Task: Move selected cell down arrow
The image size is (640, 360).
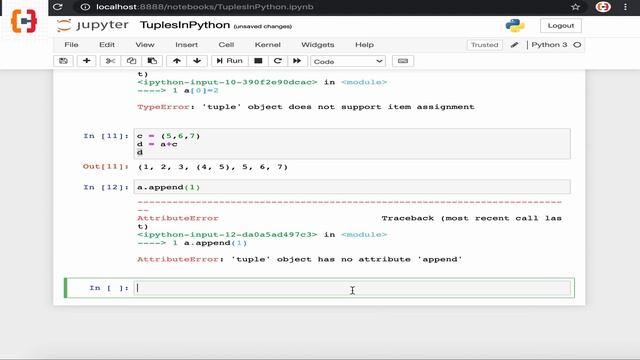Action: point(197,61)
